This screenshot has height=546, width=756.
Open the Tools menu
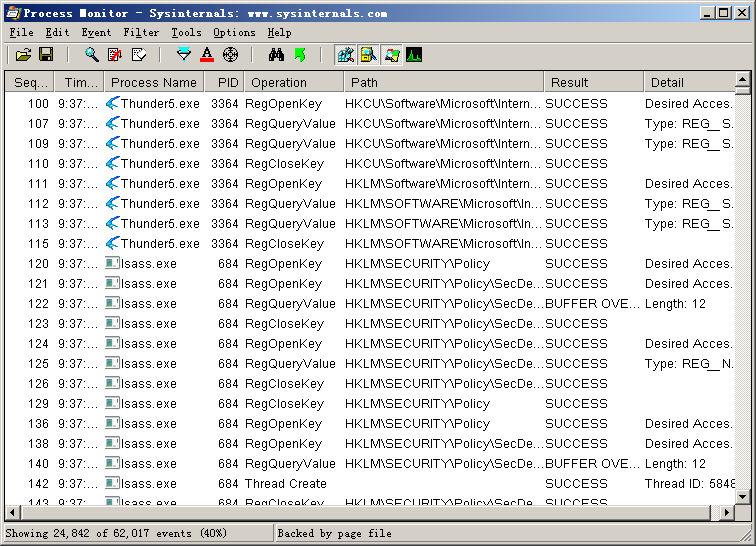tap(186, 33)
